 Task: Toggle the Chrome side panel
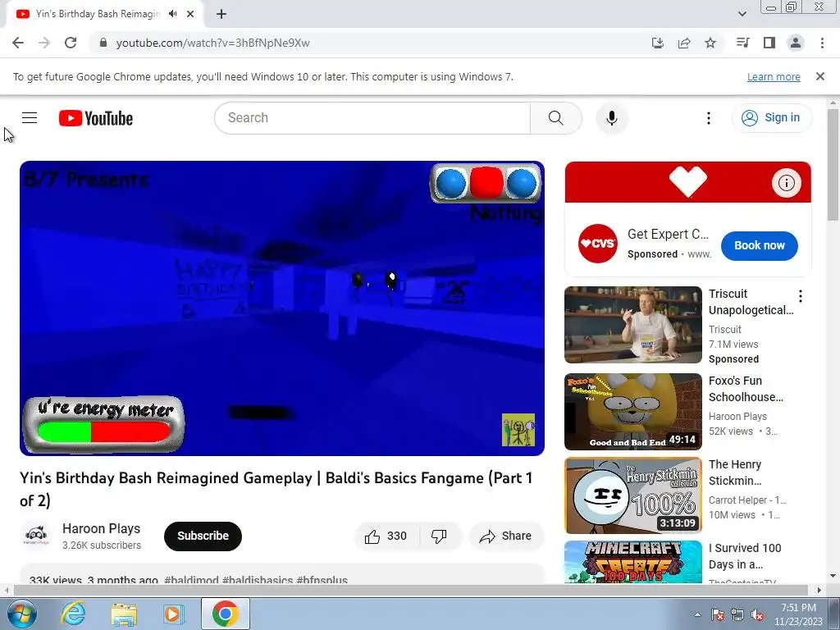pyautogui.click(x=769, y=43)
